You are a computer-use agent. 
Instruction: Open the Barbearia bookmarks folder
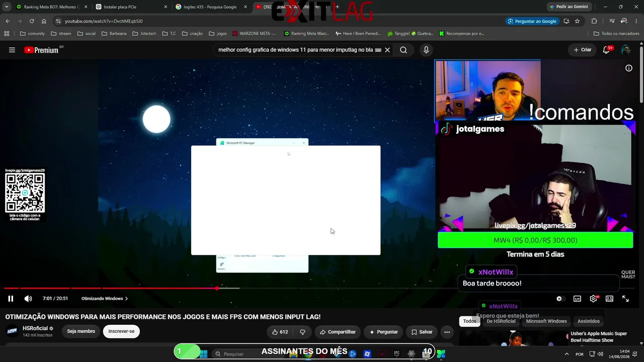(114, 34)
